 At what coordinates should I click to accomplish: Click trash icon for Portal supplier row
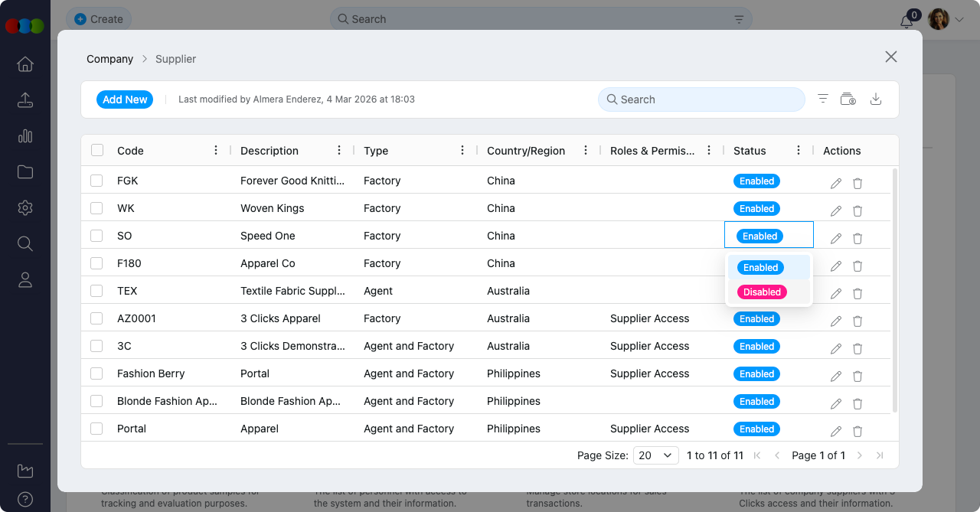pyautogui.click(x=857, y=432)
